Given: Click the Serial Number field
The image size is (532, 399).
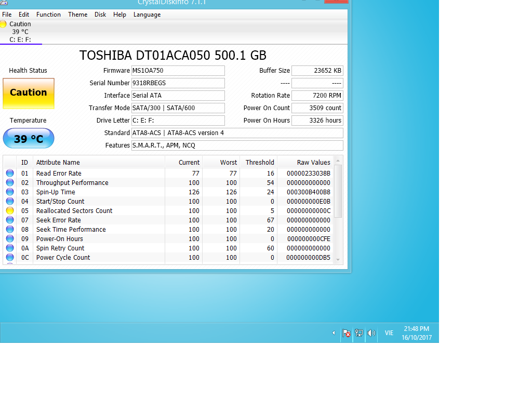Looking at the screenshot, I should pyautogui.click(x=178, y=83).
